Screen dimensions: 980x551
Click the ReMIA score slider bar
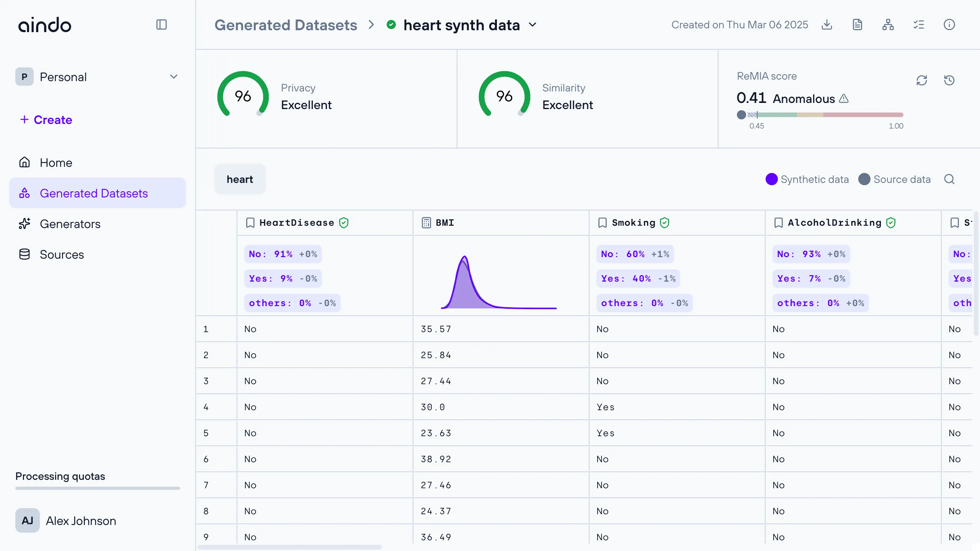[x=820, y=115]
